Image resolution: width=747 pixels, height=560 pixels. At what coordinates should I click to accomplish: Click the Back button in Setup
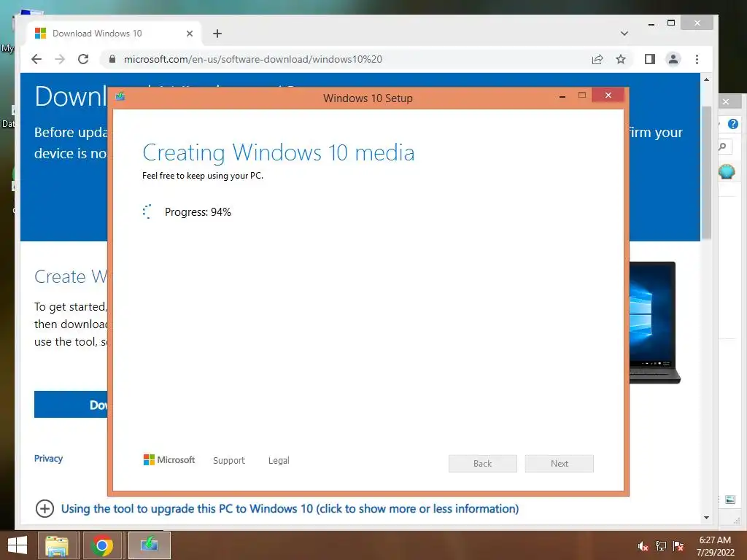tap(483, 463)
